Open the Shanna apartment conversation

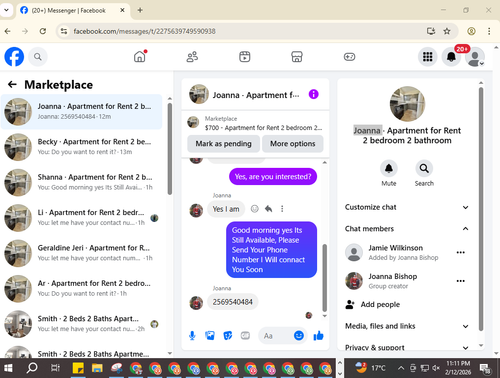82,182
